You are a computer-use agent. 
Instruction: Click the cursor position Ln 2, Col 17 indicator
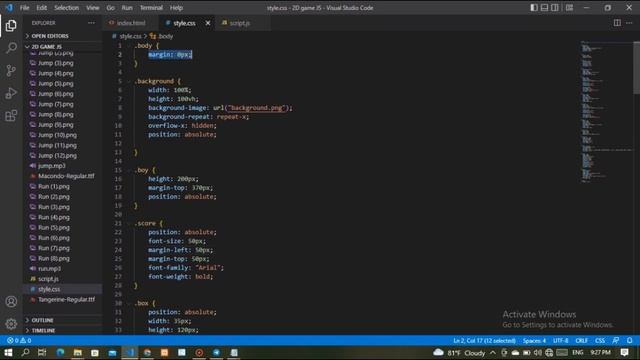tap(484, 340)
